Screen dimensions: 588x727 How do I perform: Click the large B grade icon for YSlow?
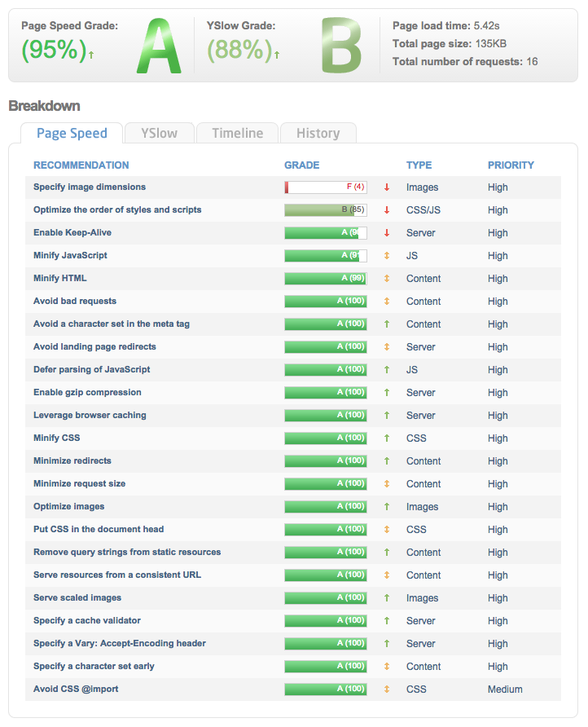coord(340,47)
